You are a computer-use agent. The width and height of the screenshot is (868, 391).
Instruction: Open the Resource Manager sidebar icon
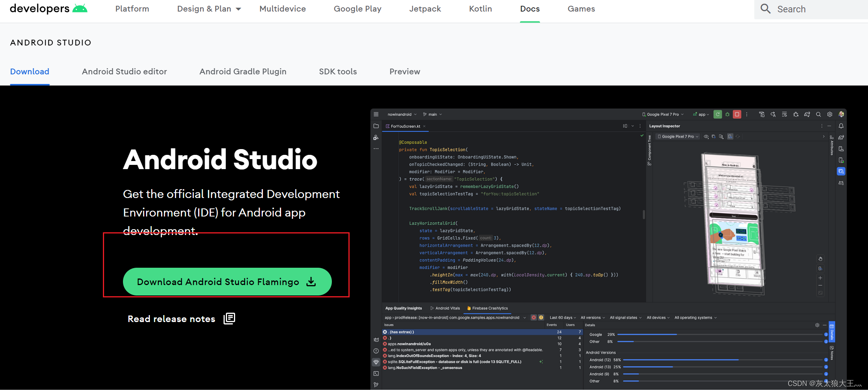click(x=376, y=138)
